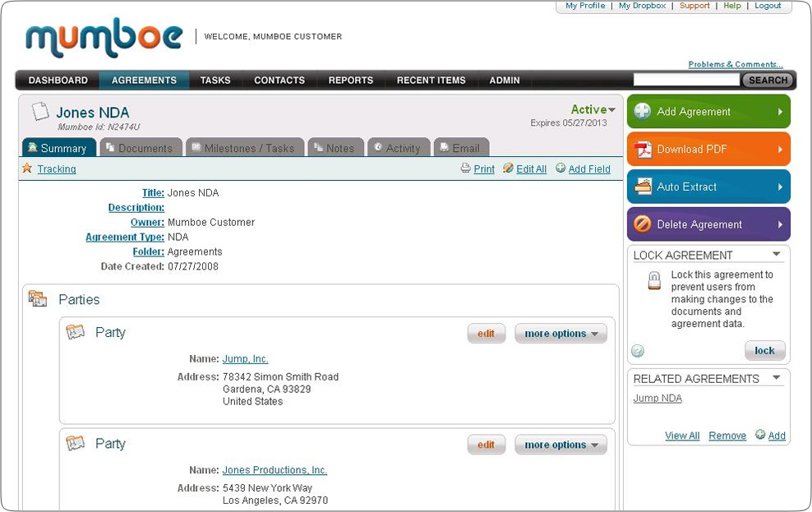
Task: Click the lock button
Action: [765, 350]
